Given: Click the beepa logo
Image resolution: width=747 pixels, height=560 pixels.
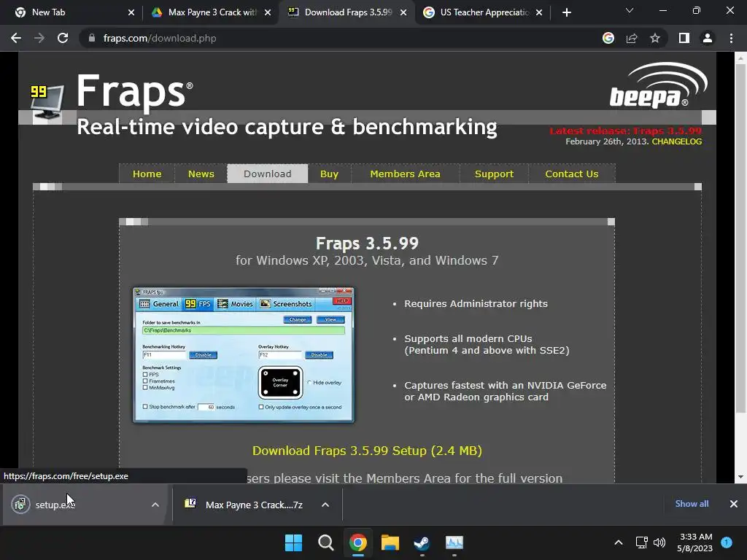Looking at the screenshot, I should pos(659,86).
